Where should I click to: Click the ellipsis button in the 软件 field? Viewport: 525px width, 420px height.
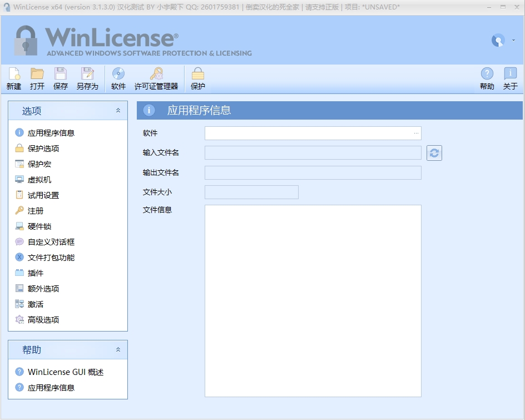(x=416, y=134)
